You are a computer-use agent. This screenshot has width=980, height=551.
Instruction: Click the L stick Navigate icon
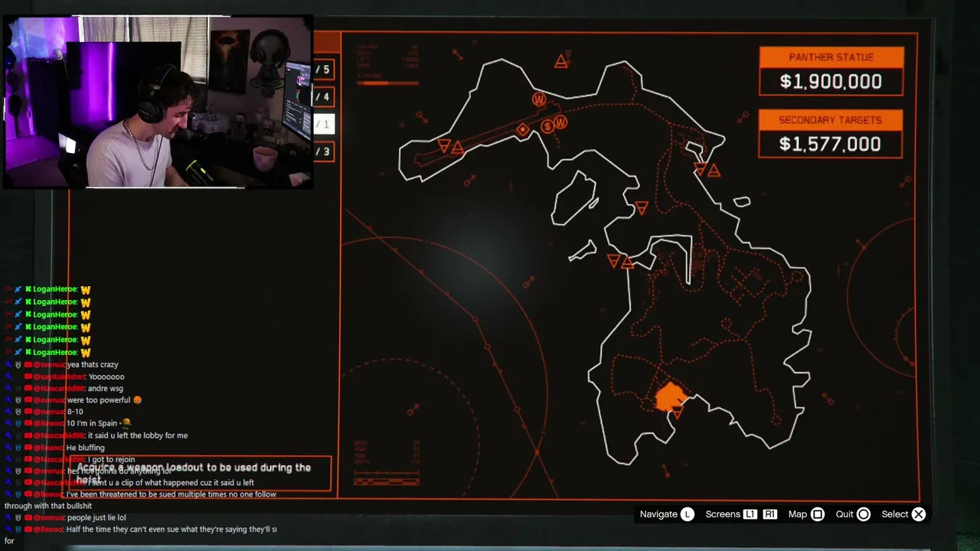(688, 514)
